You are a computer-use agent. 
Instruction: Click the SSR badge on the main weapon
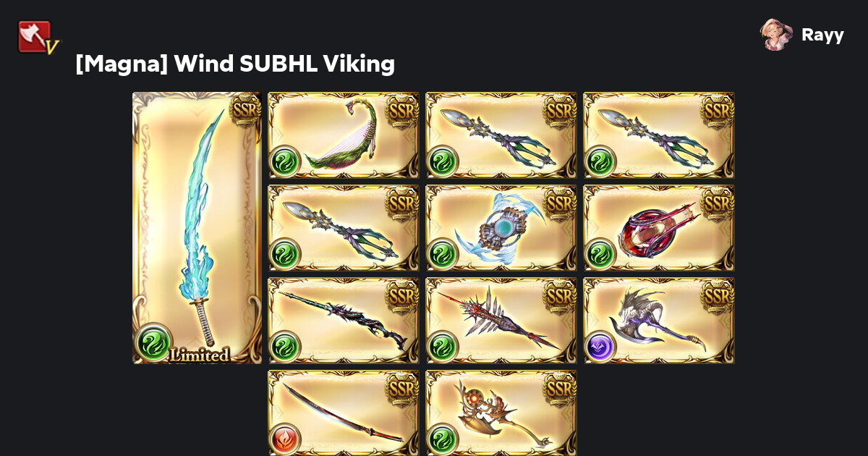(x=245, y=110)
